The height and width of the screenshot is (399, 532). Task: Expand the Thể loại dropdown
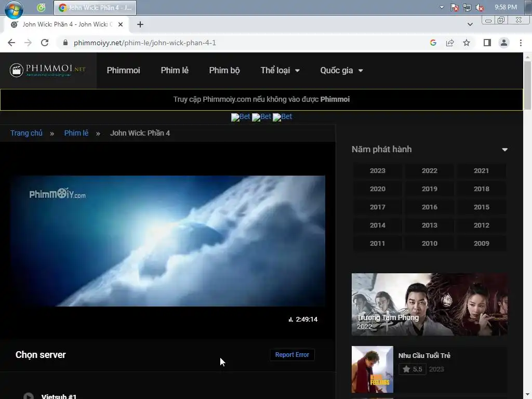click(x=280, y=70)
